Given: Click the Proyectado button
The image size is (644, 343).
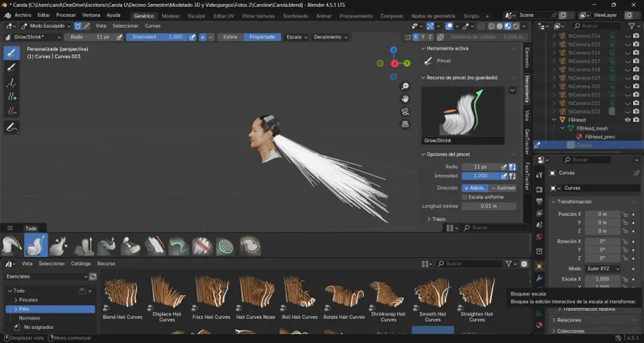Looking at the screenshot, I should (262, 37).
